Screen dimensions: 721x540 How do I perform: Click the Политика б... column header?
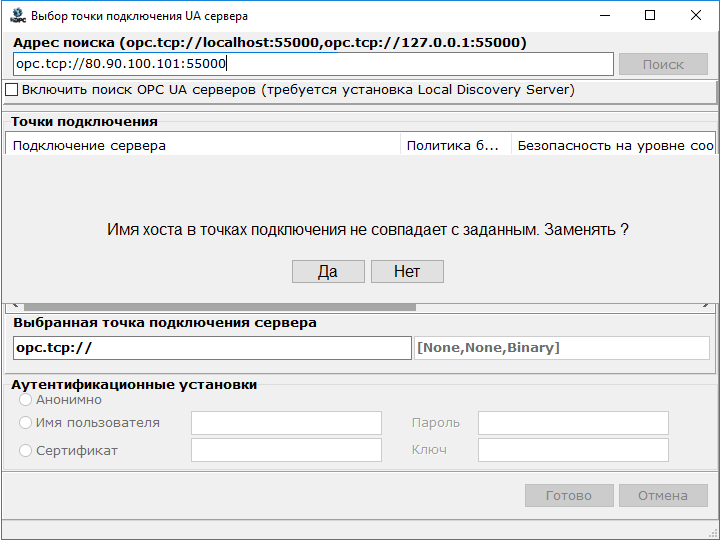tap(456, 145)
